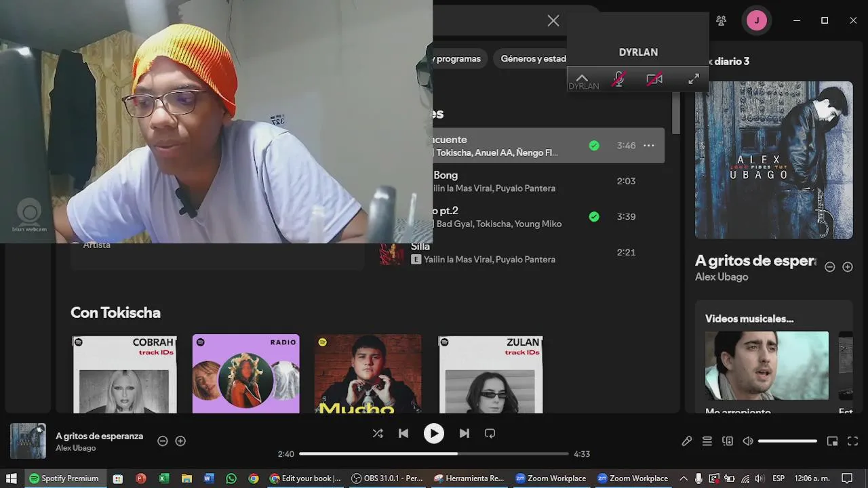Screen dimensions: 868x488
Task: Open the Windows Start menu
Action: coord(12,479)
